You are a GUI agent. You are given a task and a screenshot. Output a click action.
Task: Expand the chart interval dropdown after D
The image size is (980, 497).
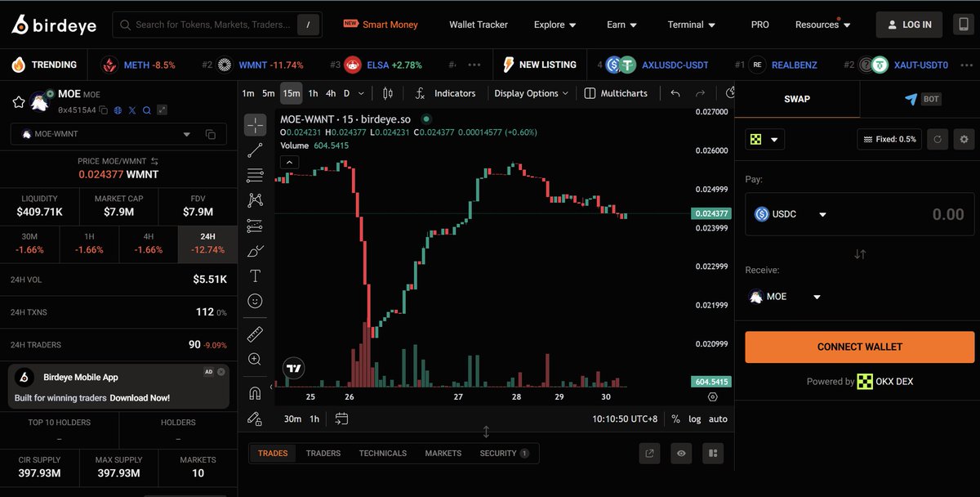361,93
